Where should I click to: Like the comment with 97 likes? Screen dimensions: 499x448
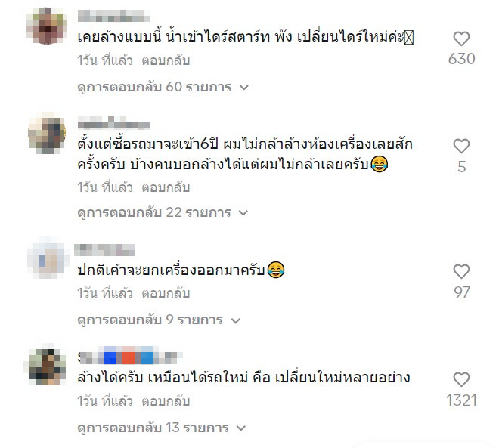[x=461, y=272]
